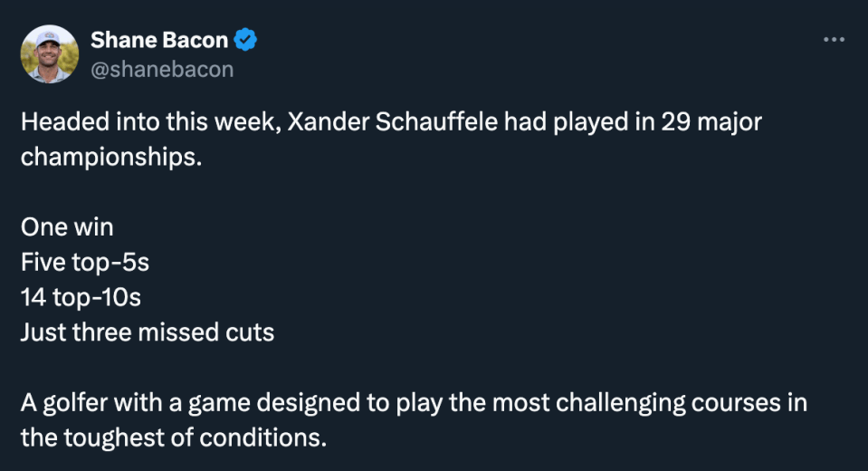This screenshot has width=868, height=471.
Task: Click the Shane Bacon display name
Action: point(159,40)
